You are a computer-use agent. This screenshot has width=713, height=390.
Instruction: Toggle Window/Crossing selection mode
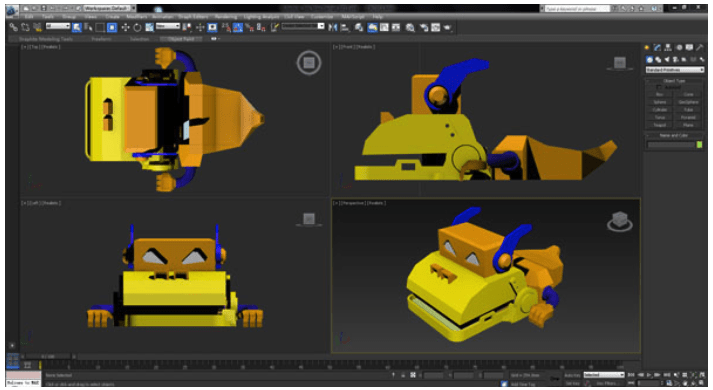[x=112, y=28]
